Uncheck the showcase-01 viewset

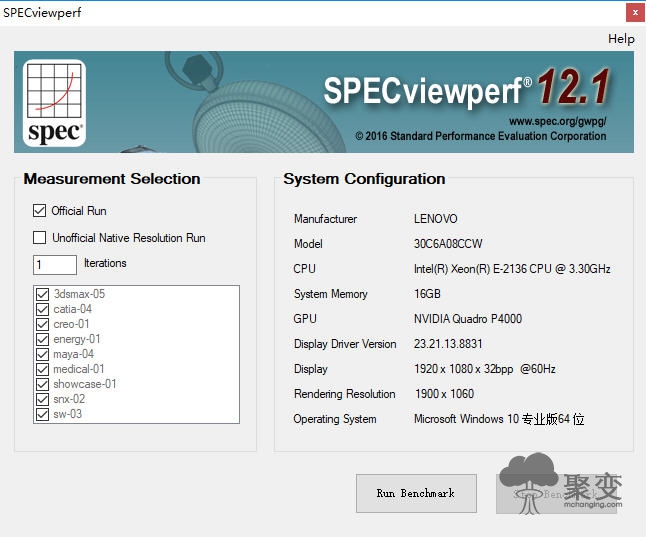[42, 384]
